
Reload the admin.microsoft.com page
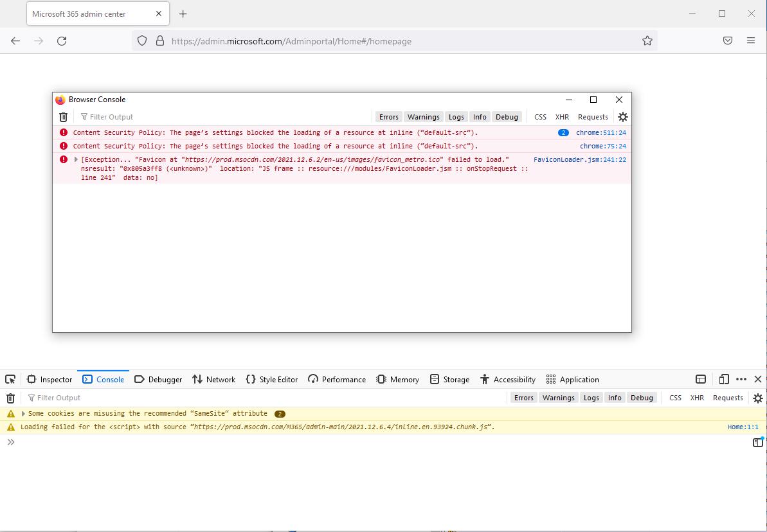pos(62,40)
